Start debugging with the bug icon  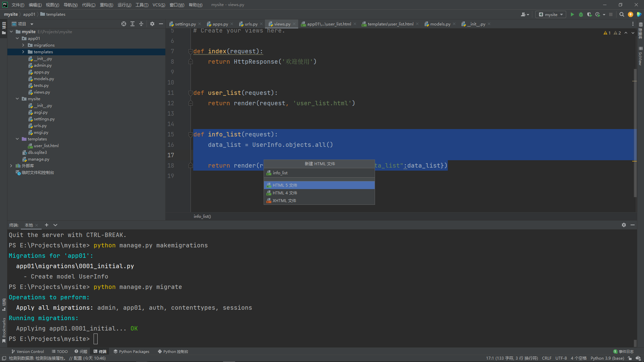coord(581,14)
